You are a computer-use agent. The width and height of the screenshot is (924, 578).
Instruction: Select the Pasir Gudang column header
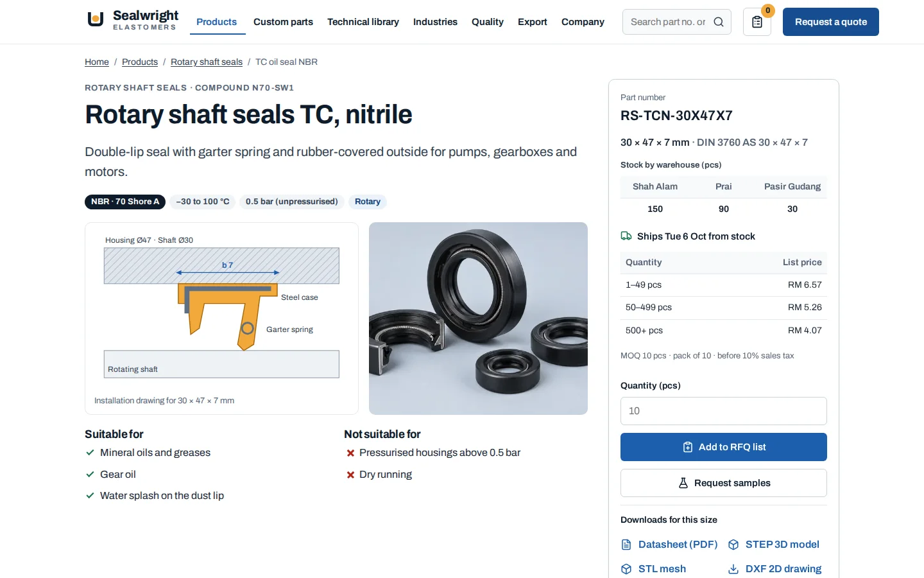[x=792, y=187]
